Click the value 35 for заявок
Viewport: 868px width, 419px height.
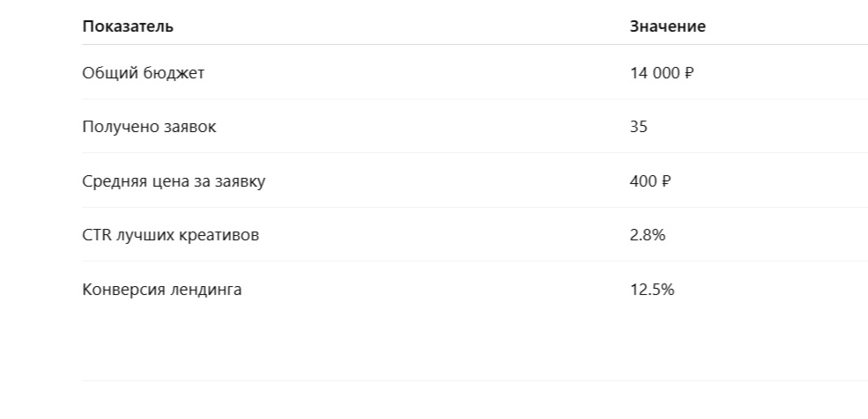[x=638, y=127]
